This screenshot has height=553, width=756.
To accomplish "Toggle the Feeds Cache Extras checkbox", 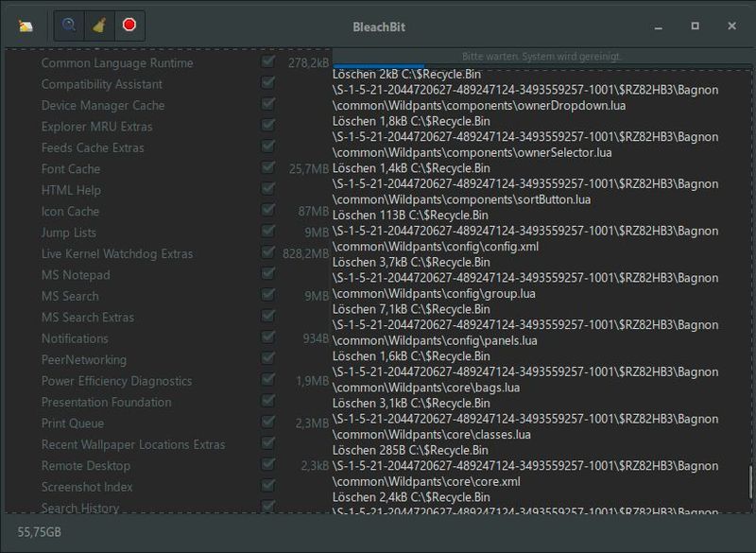I will pos(268,147).
